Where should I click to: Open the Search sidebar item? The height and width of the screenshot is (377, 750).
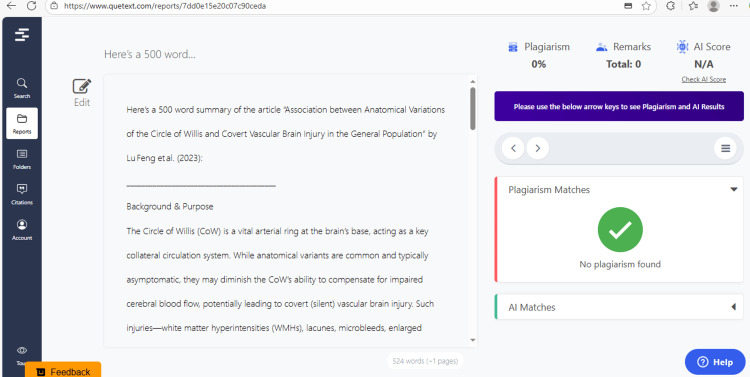click(x=22, y=88)
